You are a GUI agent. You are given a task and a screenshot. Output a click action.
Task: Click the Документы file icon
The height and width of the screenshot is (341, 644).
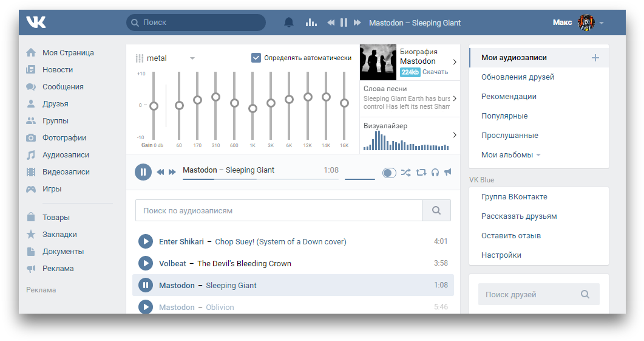coord(31,251)
